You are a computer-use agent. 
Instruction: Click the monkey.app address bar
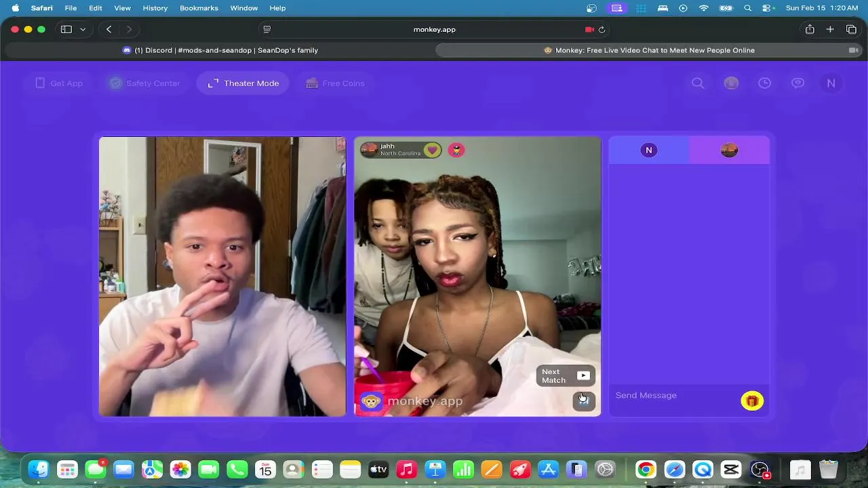(434, 30)
